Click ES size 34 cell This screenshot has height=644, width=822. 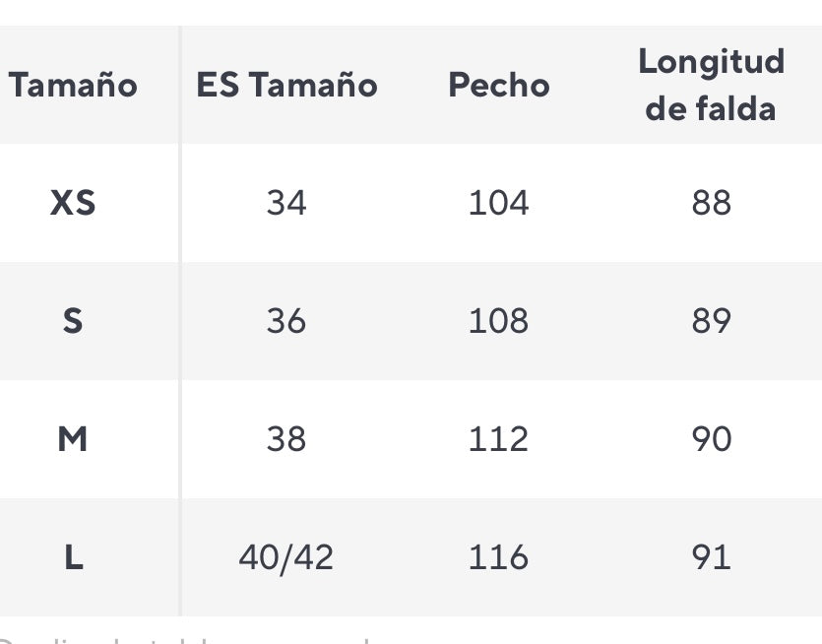286,203
